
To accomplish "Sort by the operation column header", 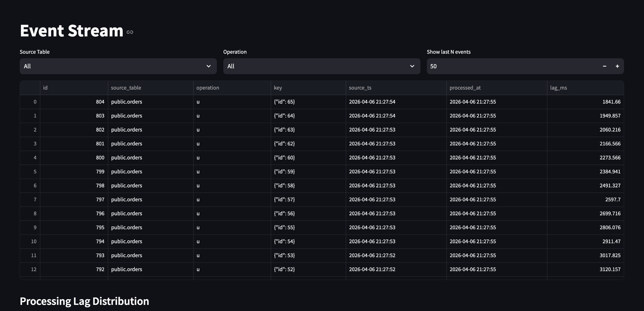I will coord(232,88).
